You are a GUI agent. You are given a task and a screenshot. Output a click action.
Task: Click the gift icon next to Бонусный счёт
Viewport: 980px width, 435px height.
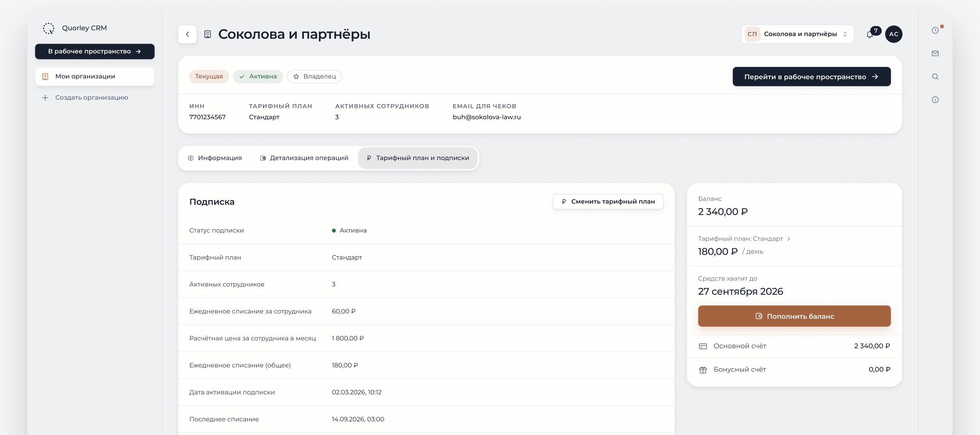pyautogui.click(x=703, y=370)
